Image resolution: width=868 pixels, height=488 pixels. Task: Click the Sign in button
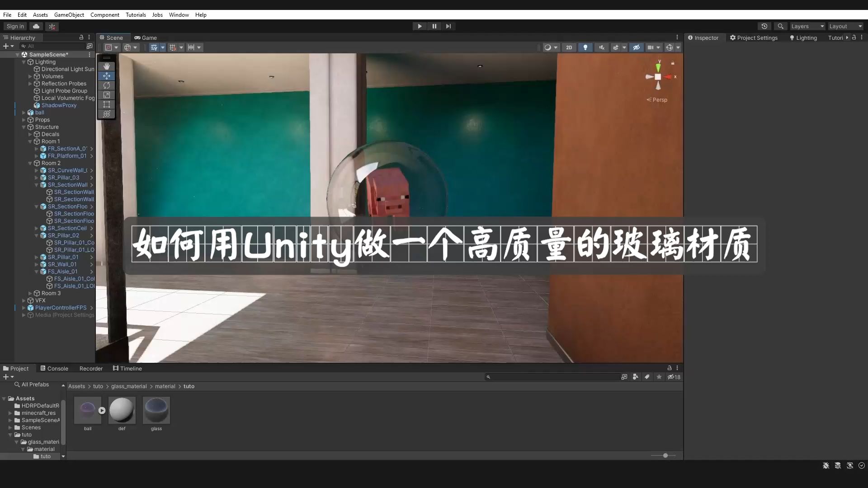coord(15,26)
